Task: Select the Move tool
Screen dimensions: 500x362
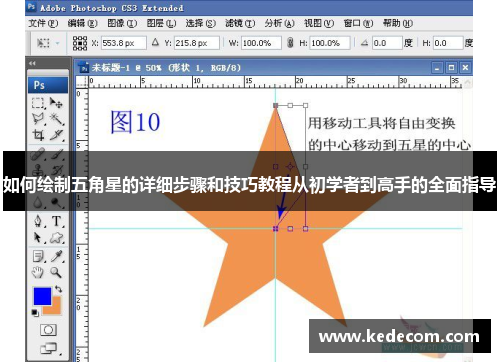Action: coord(56,103)
